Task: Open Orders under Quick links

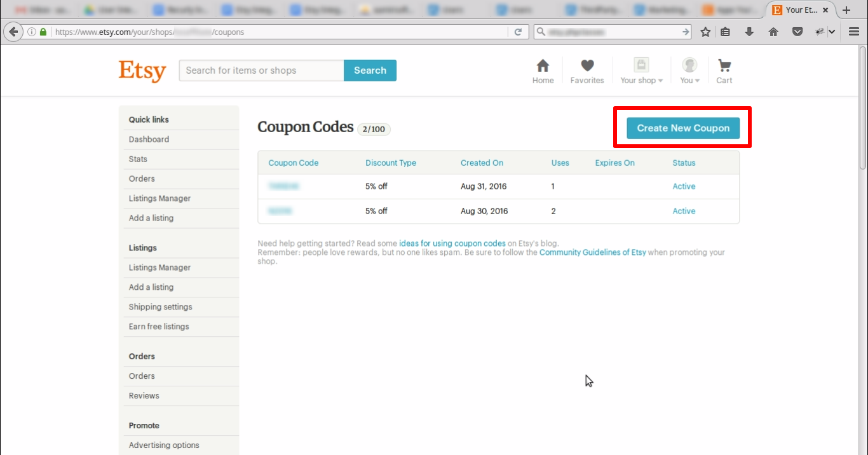Action: pos(142,179)
